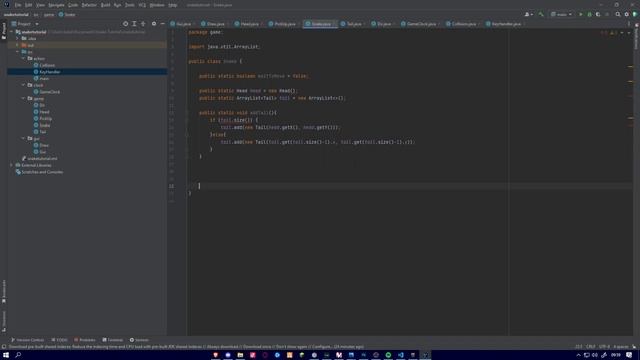Open the View menu
Image resolution: width=640 pixels, height=360 pixels.
40,5
